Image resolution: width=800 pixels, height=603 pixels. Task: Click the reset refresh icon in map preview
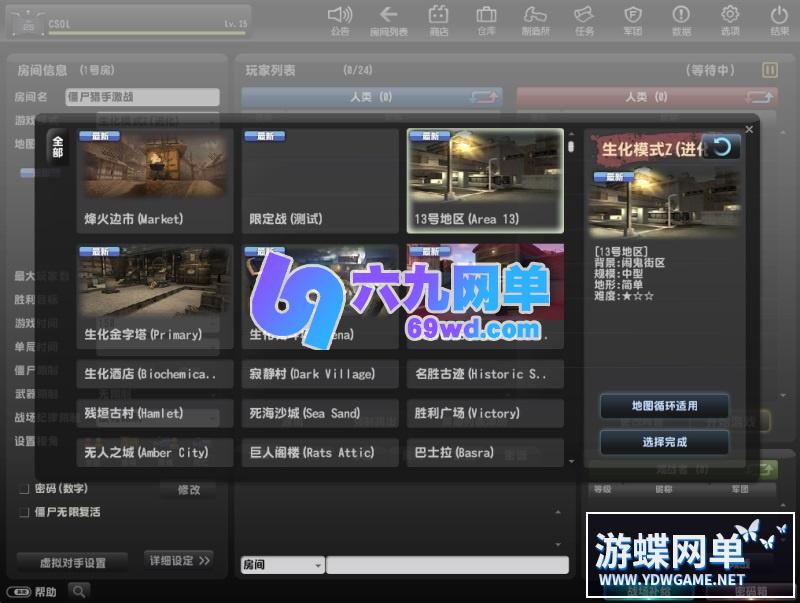(x=721, y=147)
